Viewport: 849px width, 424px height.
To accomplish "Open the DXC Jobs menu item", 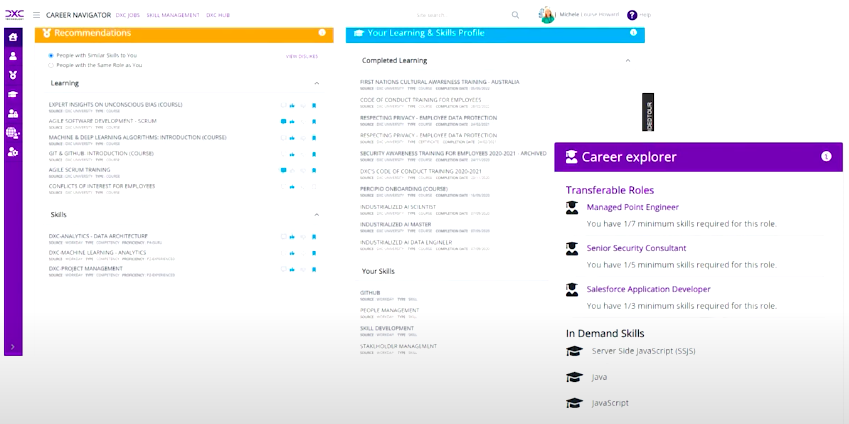I will point(128,15).
